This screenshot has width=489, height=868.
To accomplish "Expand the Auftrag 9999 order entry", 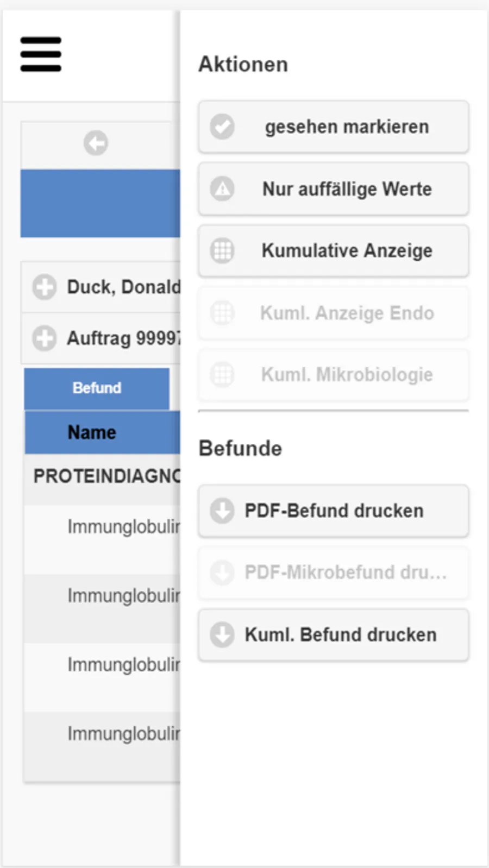I will click(44, 338).
